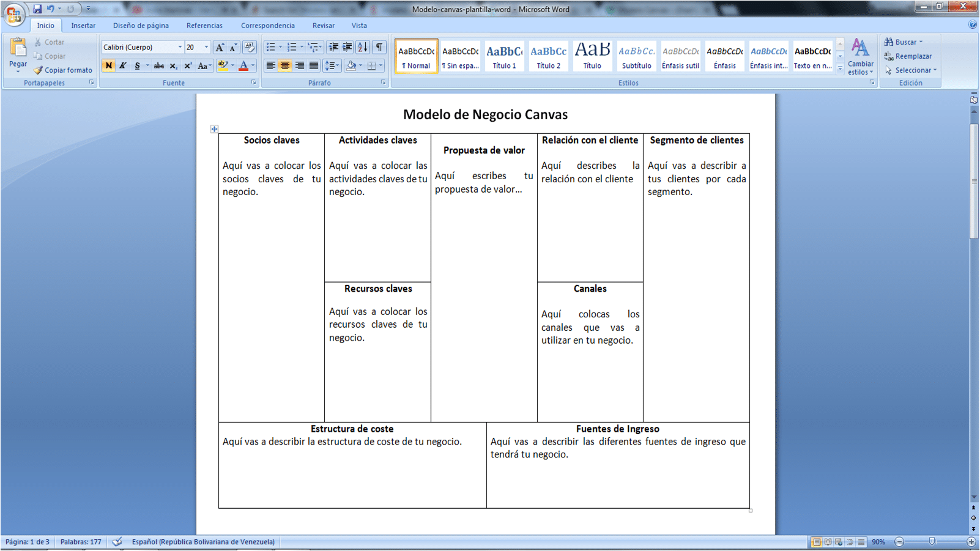Open the Calibri (Cuerpo) font dropdown
This screenshot has width=980, height=551.
pyautogui.click(x=143, y=47)
